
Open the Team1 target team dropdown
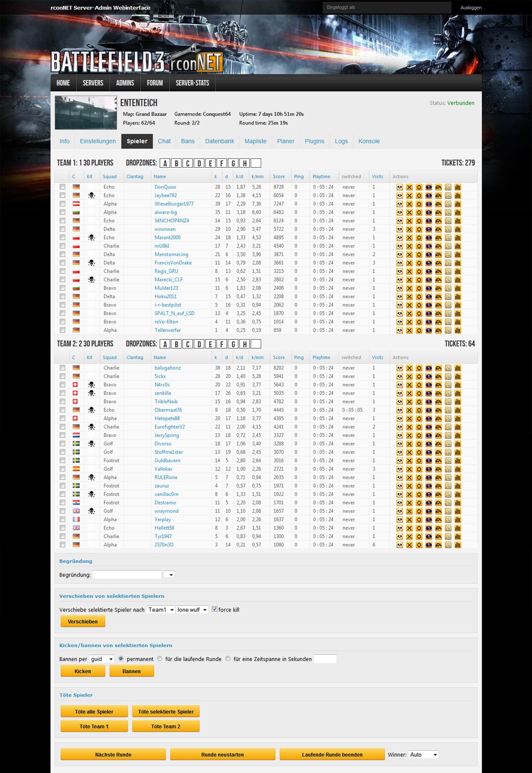click(x=160, y=610)
